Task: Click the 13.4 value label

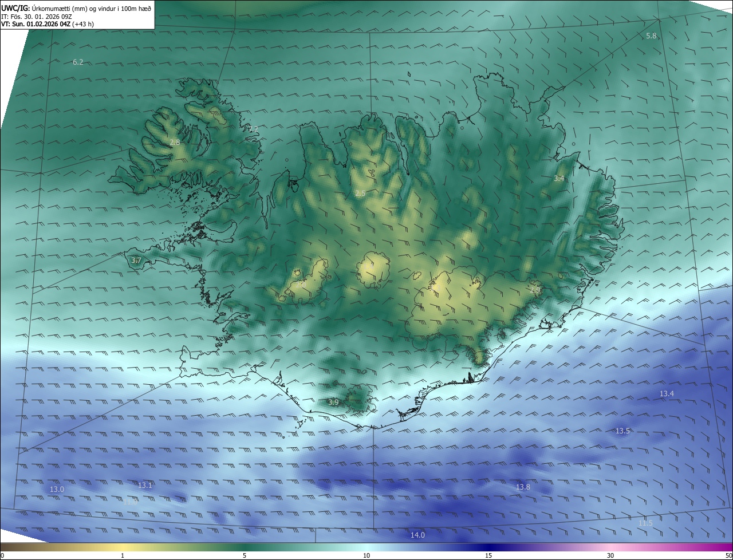Action: pos(667,394)
